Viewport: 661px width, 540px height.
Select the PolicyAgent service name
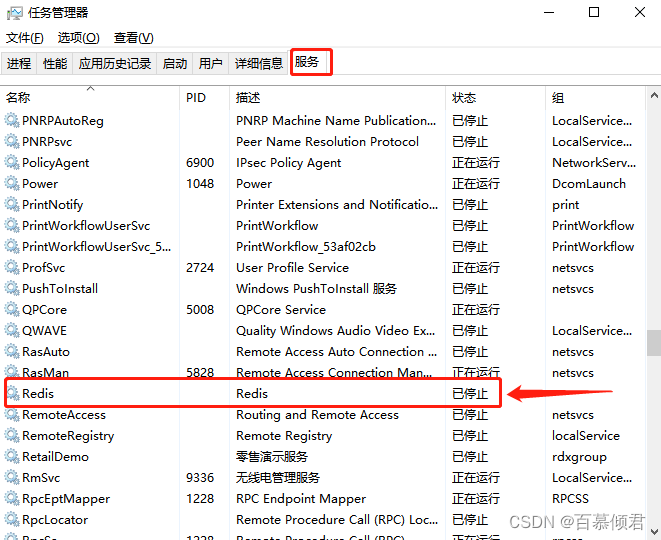(x=56, y=163)
